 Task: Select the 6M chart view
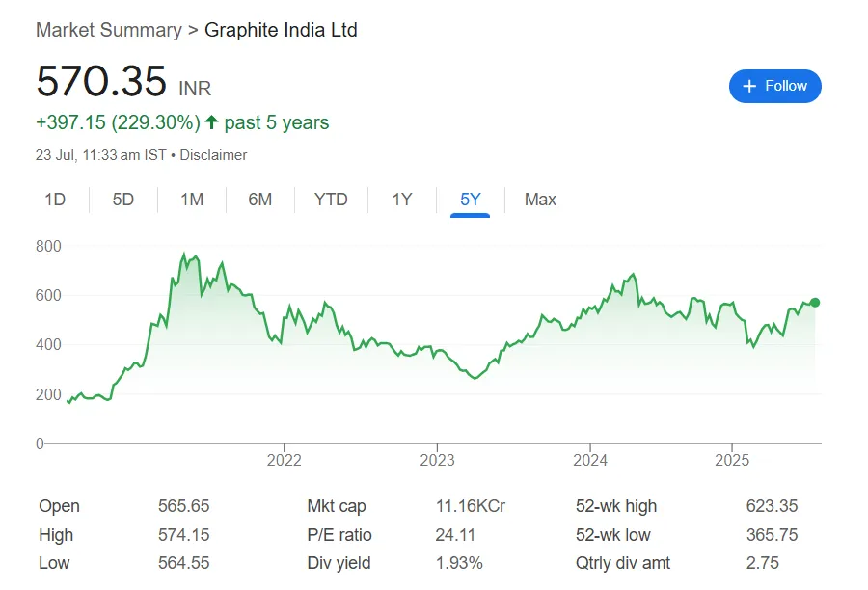pos(260,200)
